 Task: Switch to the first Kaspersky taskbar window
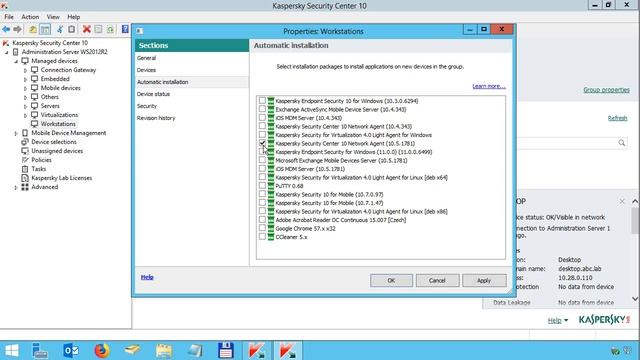pyautogui.click(x=257, y=351)
